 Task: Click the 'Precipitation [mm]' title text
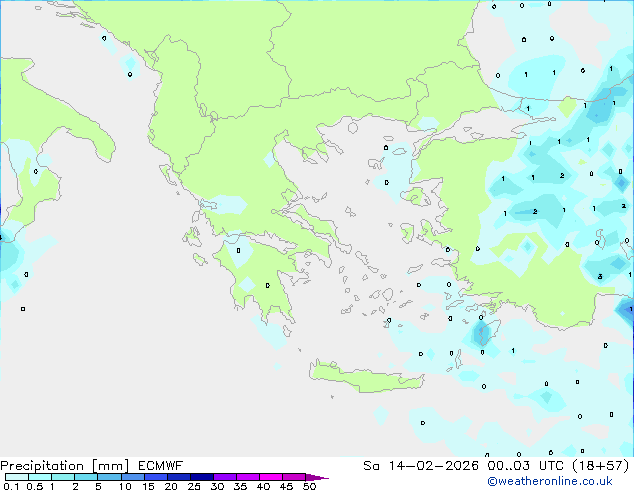click(x=64, y=466)
